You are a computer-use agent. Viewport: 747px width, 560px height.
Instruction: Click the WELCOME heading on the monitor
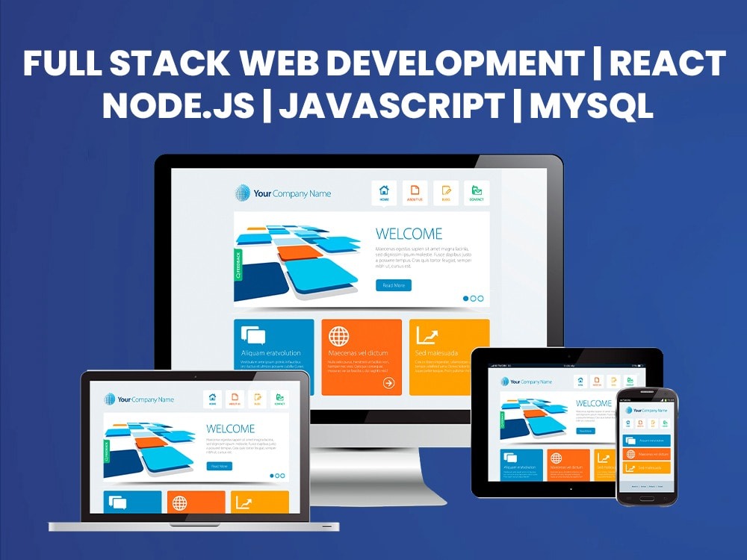click(409, 234)
